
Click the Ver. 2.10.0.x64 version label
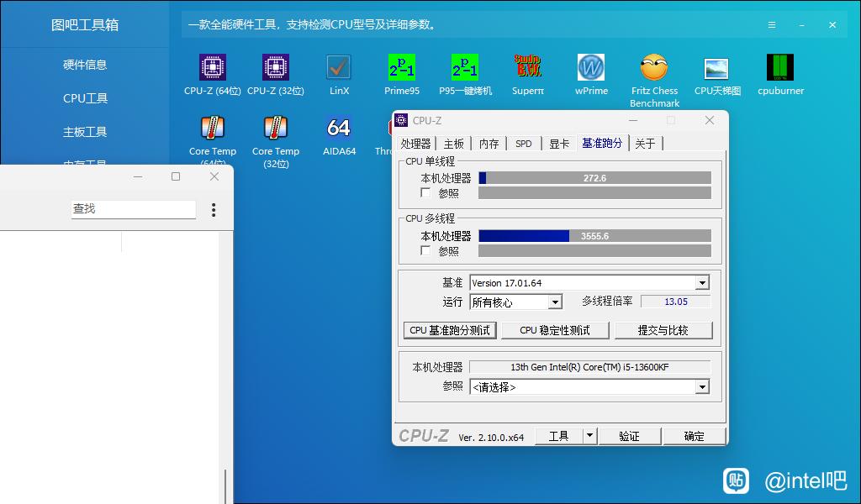point(491,437)
